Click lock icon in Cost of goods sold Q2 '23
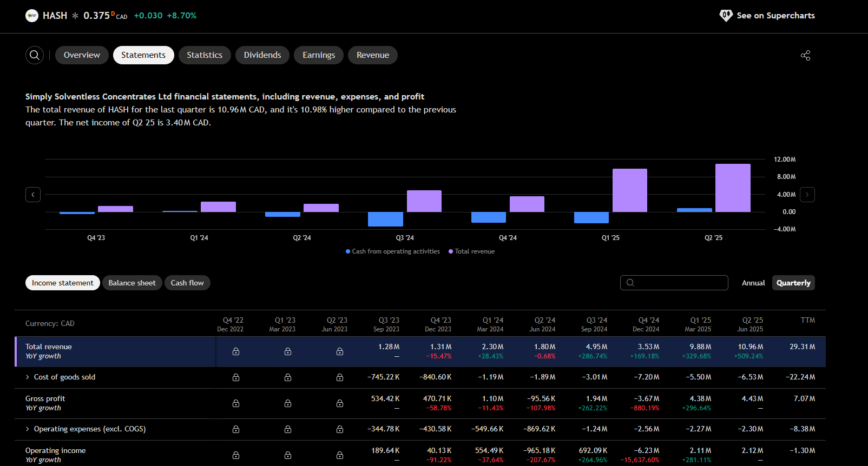The image size is (868, 466). tap(340, 377)
